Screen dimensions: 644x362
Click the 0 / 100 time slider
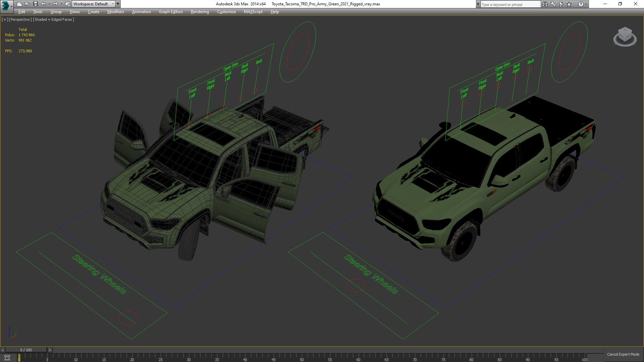[x=26, y=350]
